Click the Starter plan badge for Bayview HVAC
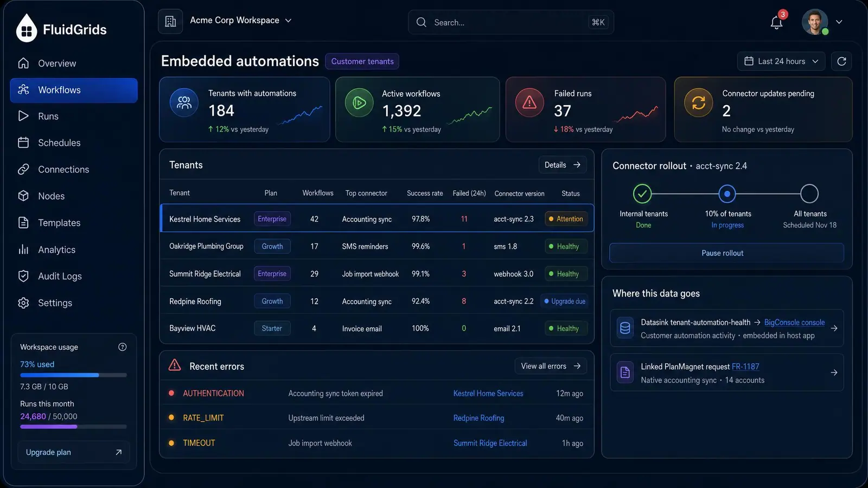Image resolution: width=868 pixels, height=488 pixels. click(272, 329)
